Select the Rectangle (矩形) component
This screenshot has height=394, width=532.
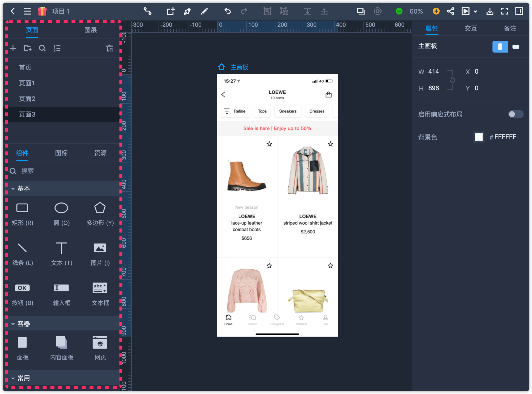pos(22,208)
